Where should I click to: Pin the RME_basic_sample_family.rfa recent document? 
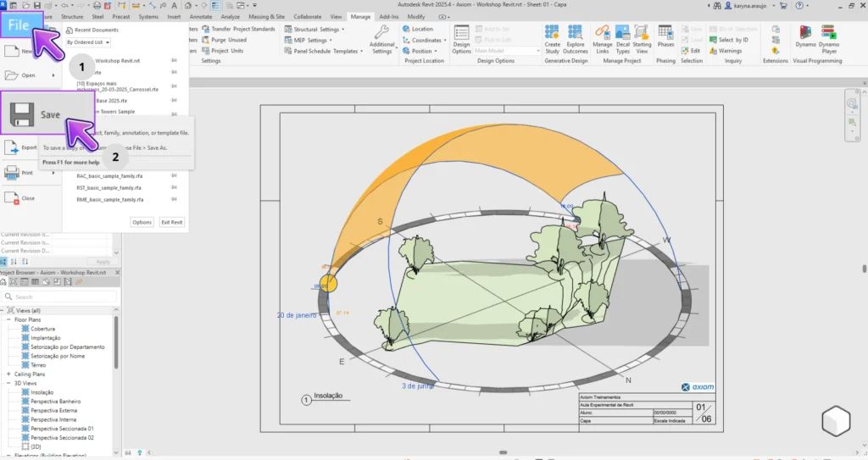(x=174, y=199)
